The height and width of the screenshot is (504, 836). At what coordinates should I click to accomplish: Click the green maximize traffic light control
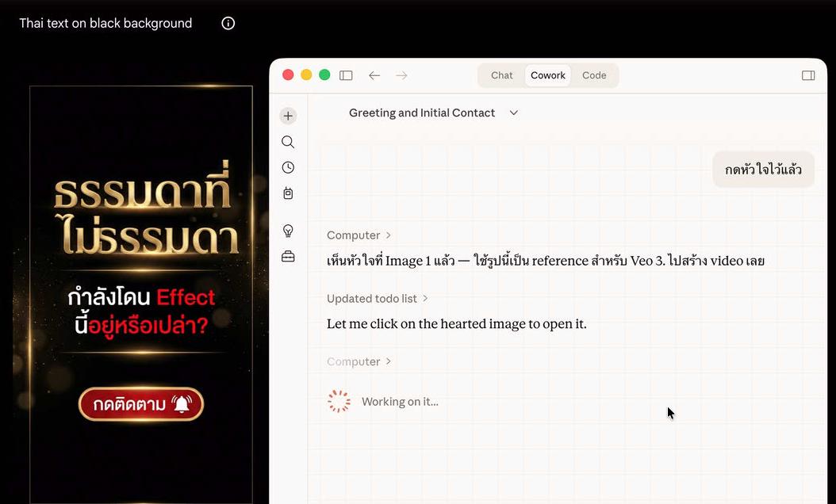tap(324, 74)
